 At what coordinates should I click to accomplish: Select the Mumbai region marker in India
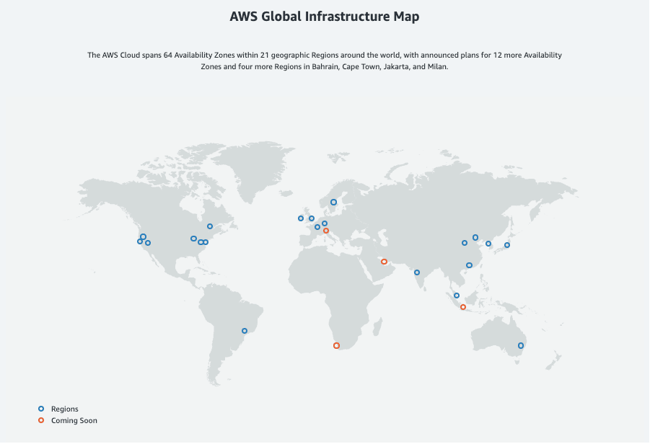pyautogui.click(x=417, y=273)
